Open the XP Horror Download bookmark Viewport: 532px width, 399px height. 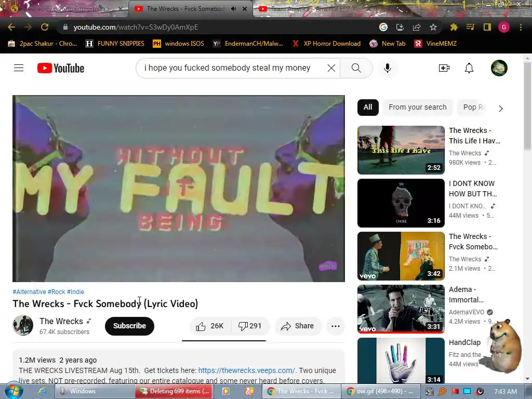coord(326,44)
